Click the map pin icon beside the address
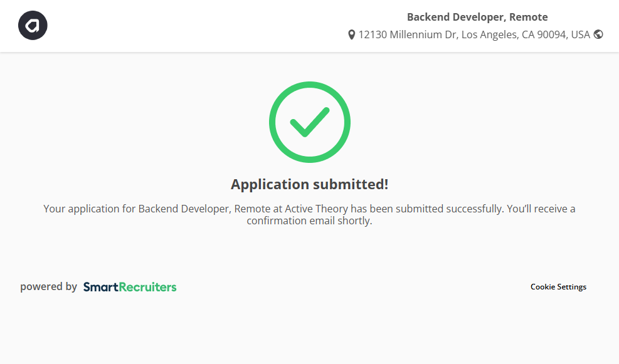This screenshot has width=619, height=364. tap(351, 35)
